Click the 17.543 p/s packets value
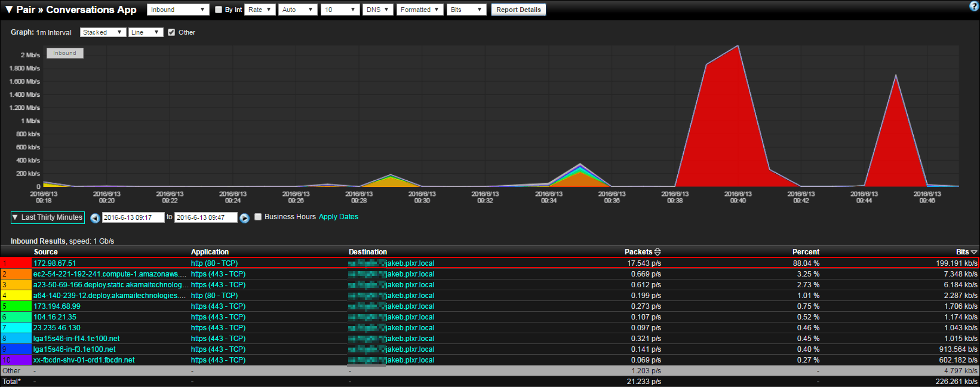Viewport: 980px width, 387px height. tap(644, 263)
